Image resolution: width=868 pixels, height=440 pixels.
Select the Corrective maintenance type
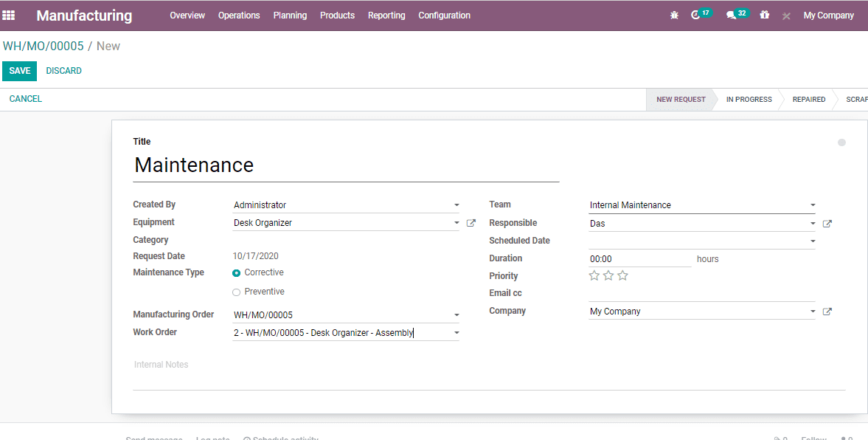(236, 272)
